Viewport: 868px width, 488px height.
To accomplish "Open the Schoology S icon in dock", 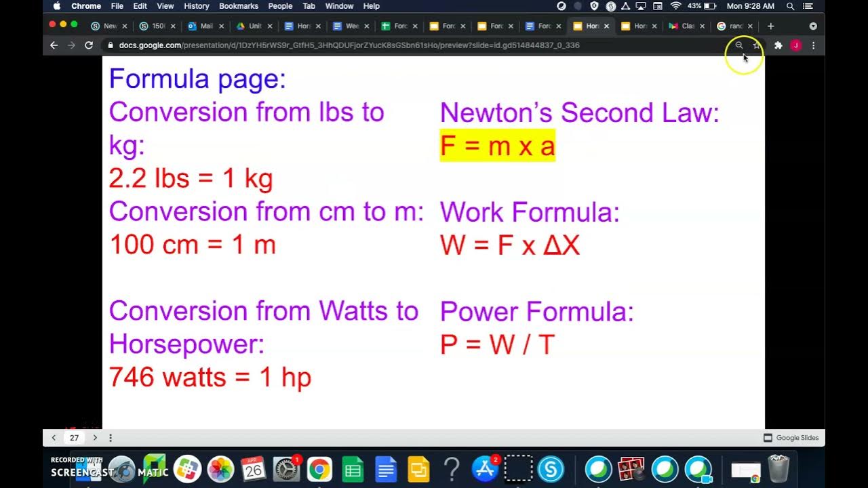I will (x=551, y=469).
